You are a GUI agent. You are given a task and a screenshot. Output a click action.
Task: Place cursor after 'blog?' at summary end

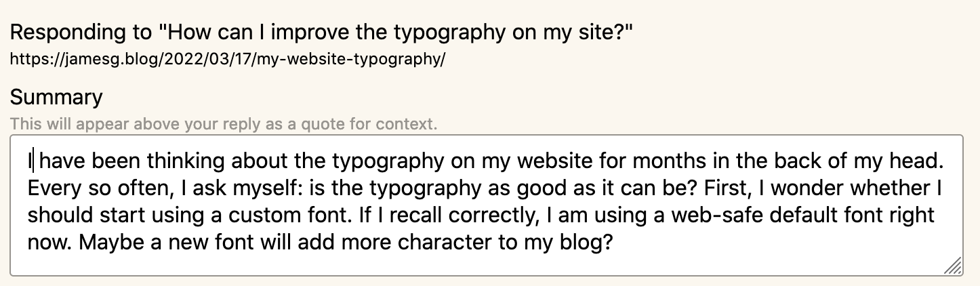[x=614, y=243]
